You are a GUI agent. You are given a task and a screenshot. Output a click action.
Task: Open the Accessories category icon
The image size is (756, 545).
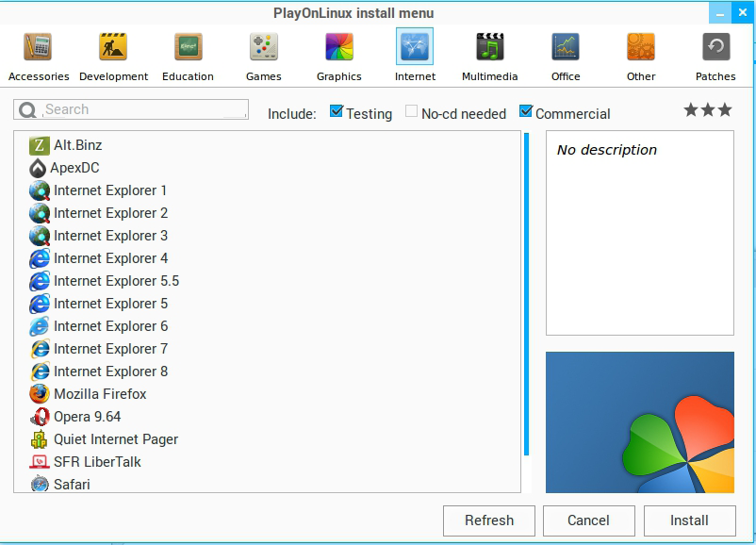(x=38, y=47)
